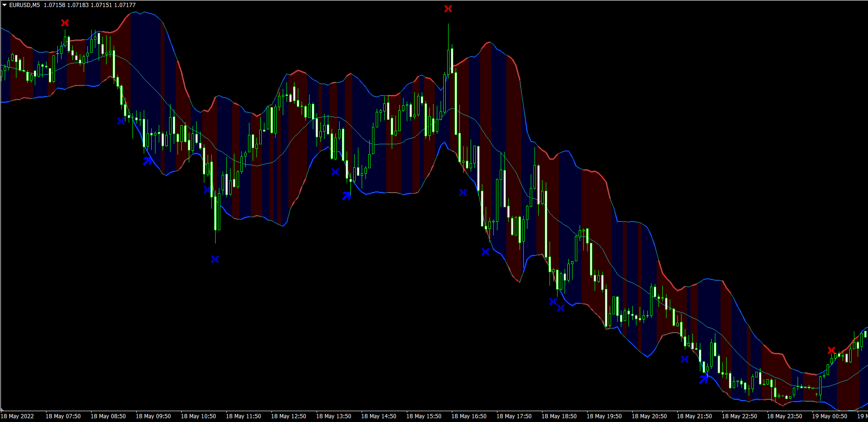868x422 pixels.
Task: Select the red X marker above the tallest spike candle
Action: click(448, 8)
